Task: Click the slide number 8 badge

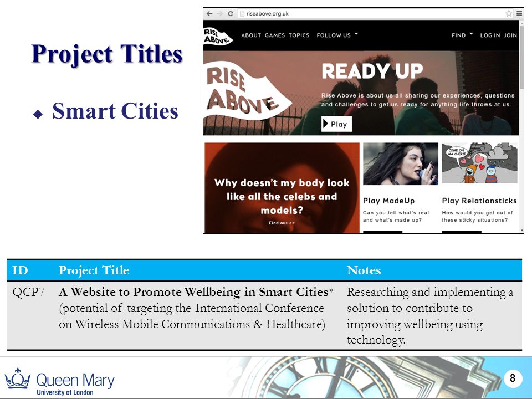Action: (x=512, y=378)
